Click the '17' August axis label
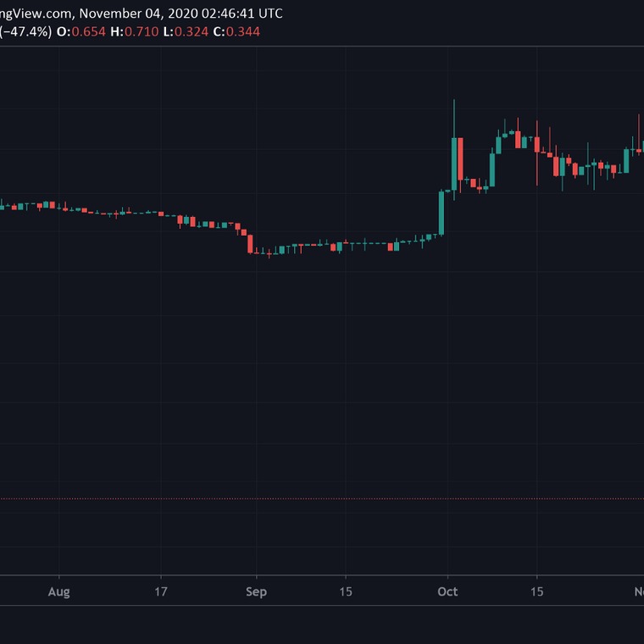 tap(161, 591)
